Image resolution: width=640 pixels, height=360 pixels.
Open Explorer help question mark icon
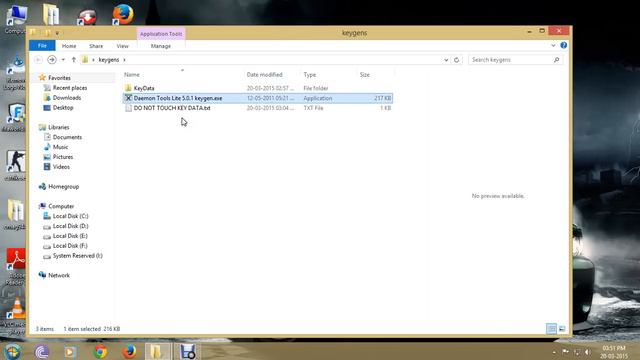point(564,45)
